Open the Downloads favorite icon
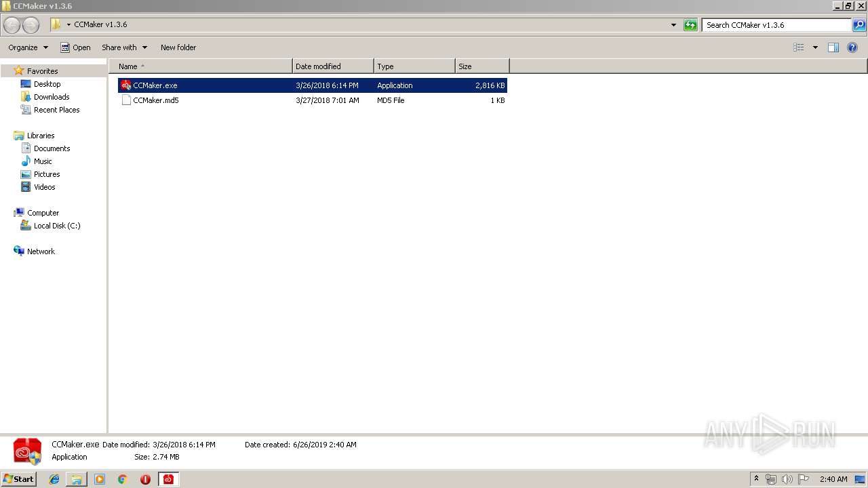The height and width of the screenshot is (488, 868). (x=26, y=97)
